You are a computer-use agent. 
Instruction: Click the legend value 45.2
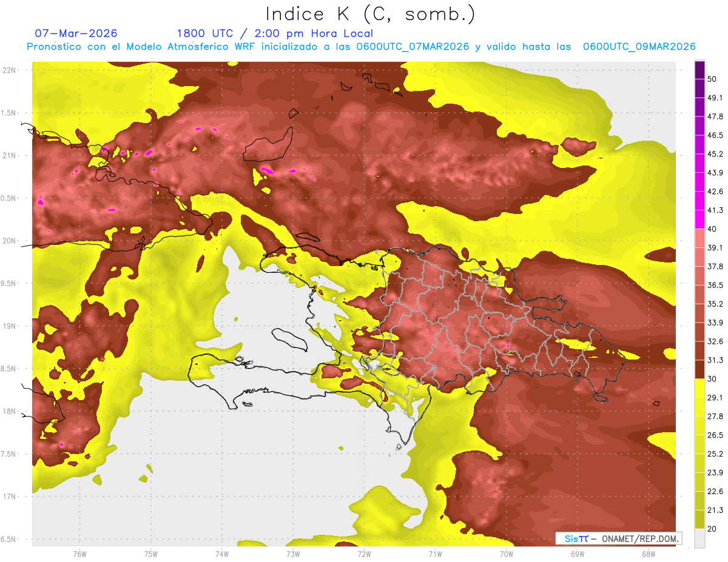click(715, 154)
